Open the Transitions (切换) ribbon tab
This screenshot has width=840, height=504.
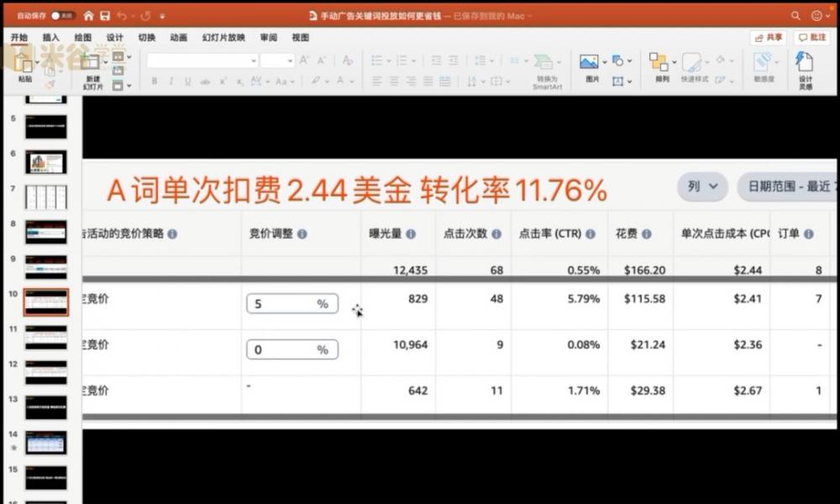tap(147, 38)
